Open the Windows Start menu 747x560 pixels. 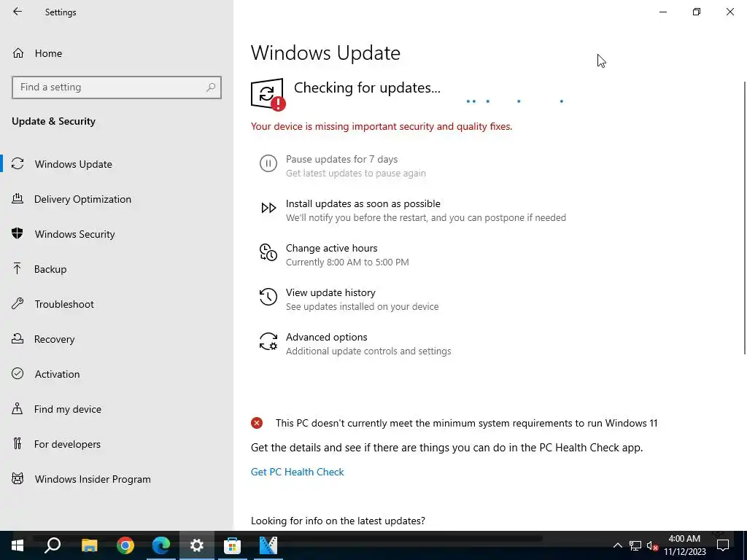(18, 545)
